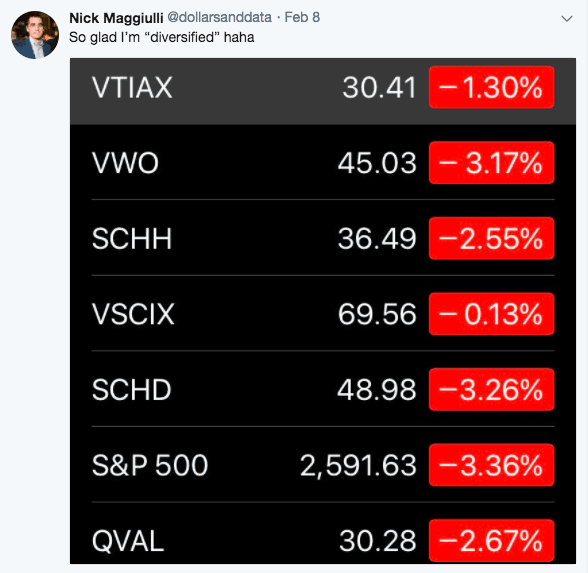The image size is (588, 573).
Task: Select the SCHD ticker symbol
Action: coord(132,390)
